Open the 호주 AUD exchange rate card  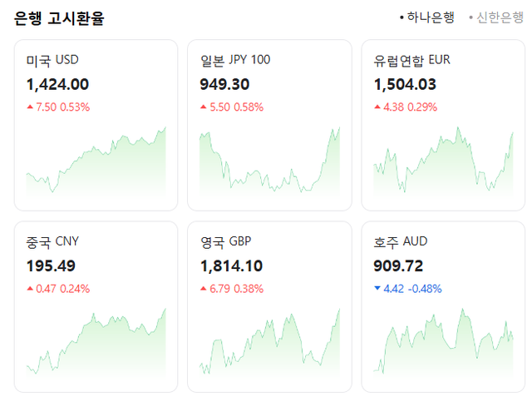click(x=444, y=306)
